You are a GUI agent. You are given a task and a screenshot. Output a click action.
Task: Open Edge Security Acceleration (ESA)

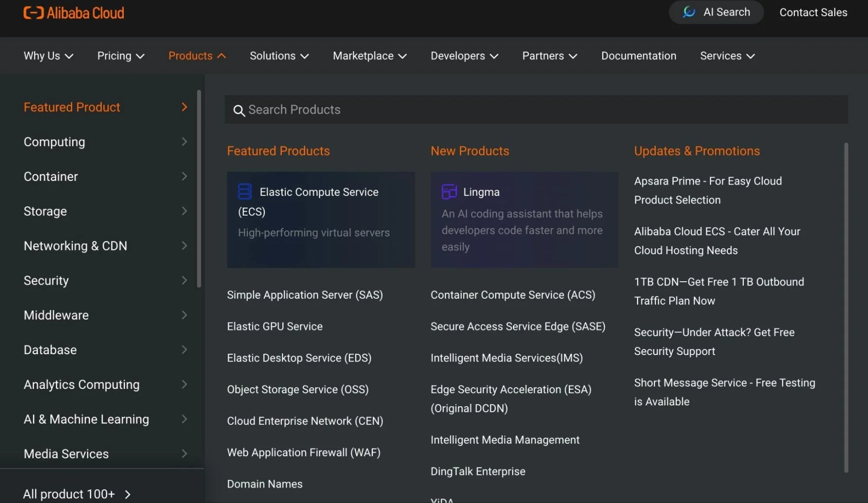pyautogui.click(x=511, y=399)
